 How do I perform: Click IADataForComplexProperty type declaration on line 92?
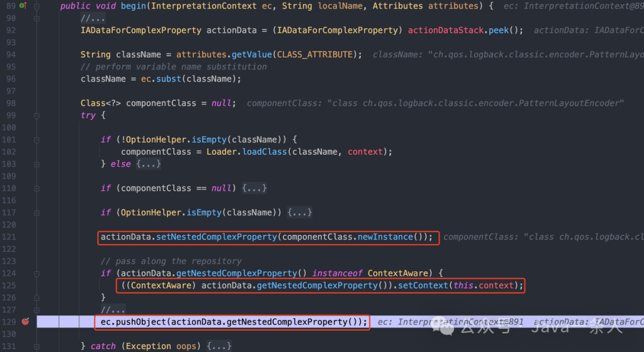pos(141,30)
